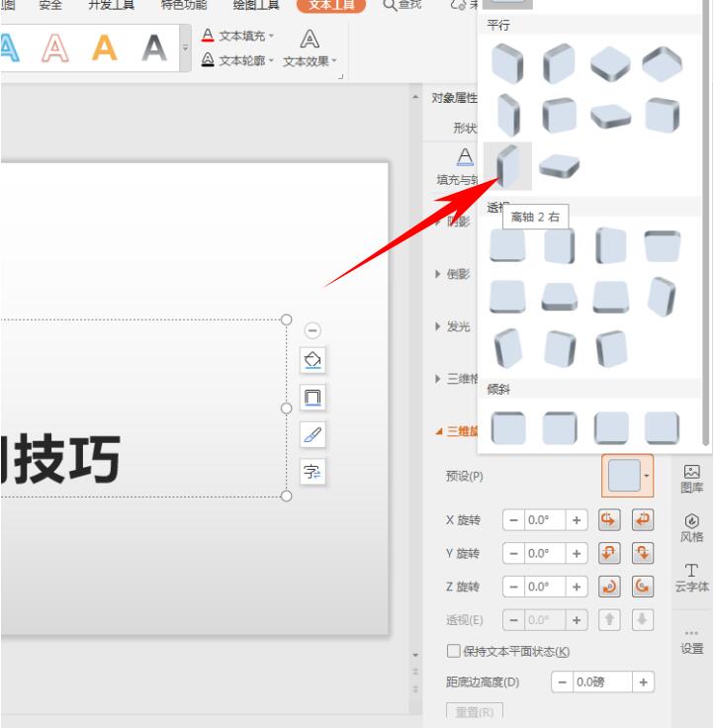Viewport: 714px width, 728px height.
Task: Click the X 旋转 angle input field
Action: (545, 520)
